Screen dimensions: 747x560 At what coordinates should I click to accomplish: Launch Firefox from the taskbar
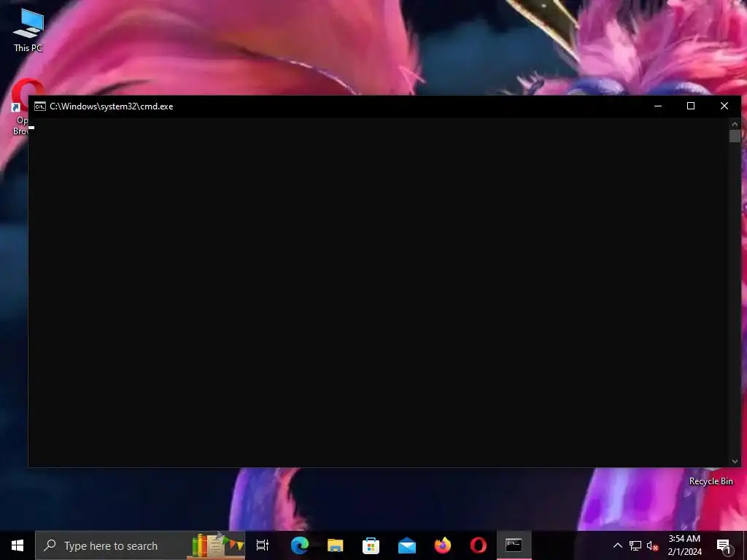pos(443,545)
